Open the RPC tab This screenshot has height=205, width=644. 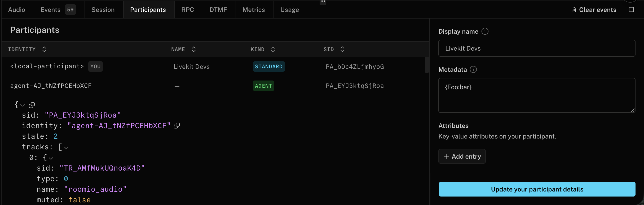click(x=188, y=10)
